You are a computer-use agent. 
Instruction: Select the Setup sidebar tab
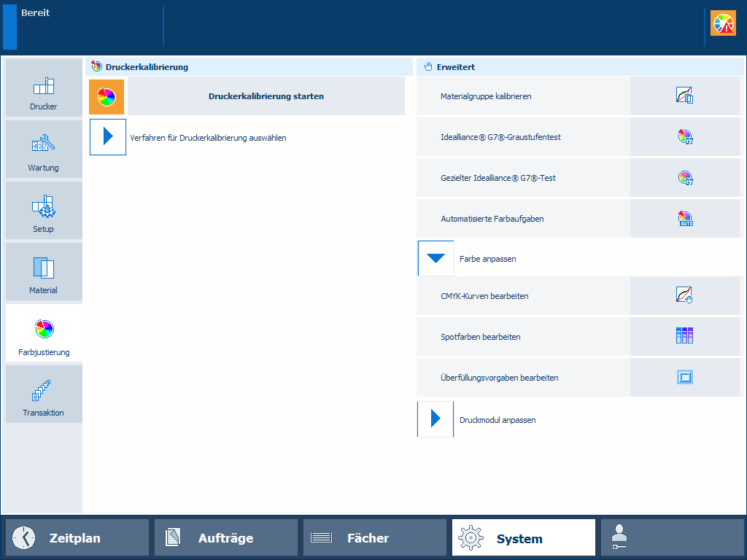coord(44,211)
